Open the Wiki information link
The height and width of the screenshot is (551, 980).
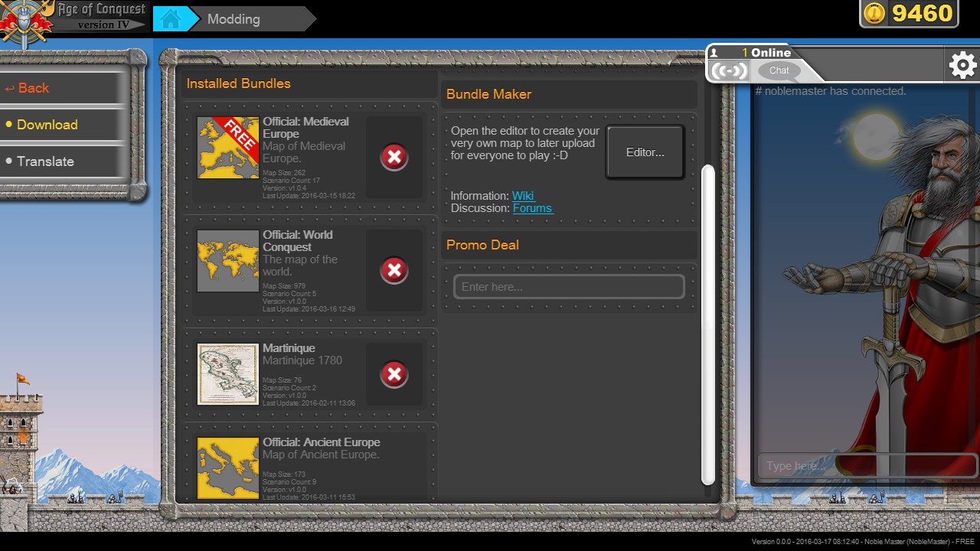523,196
